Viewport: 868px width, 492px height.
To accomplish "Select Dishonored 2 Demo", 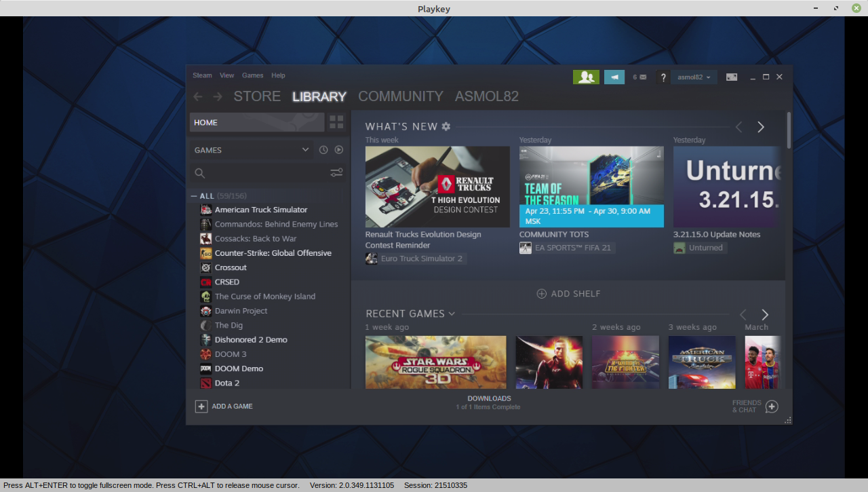I will (x=251, y=339).
